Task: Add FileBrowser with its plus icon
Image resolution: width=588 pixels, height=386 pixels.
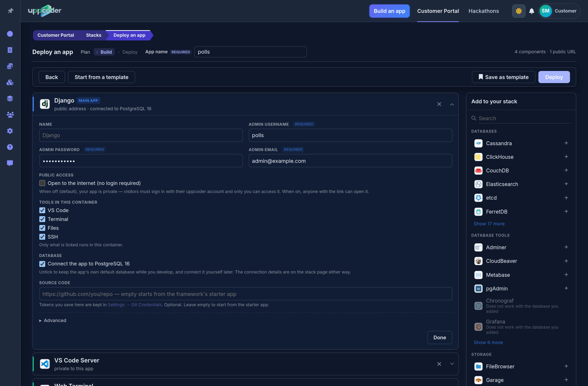Action: click(566, 366)
